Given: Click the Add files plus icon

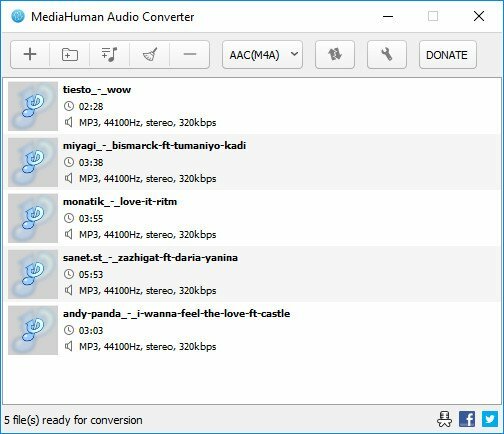Looking at the screenshot, I should [30, 55].
